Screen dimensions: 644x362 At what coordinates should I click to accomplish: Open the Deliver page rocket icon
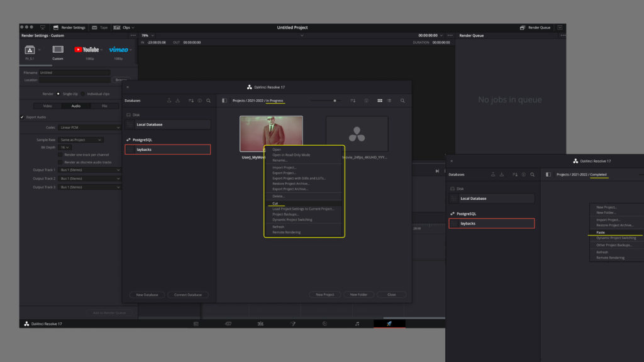389,324
